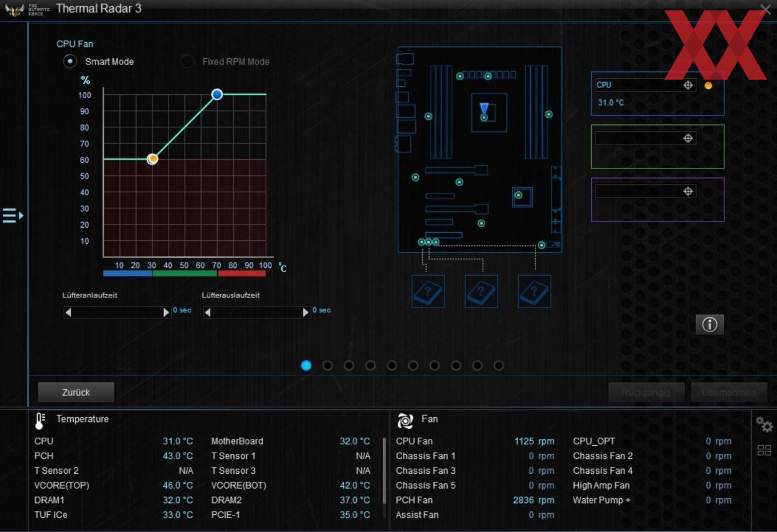Click crosshair icon in purple sensor box
777x532 pixels.
point(688,191)
